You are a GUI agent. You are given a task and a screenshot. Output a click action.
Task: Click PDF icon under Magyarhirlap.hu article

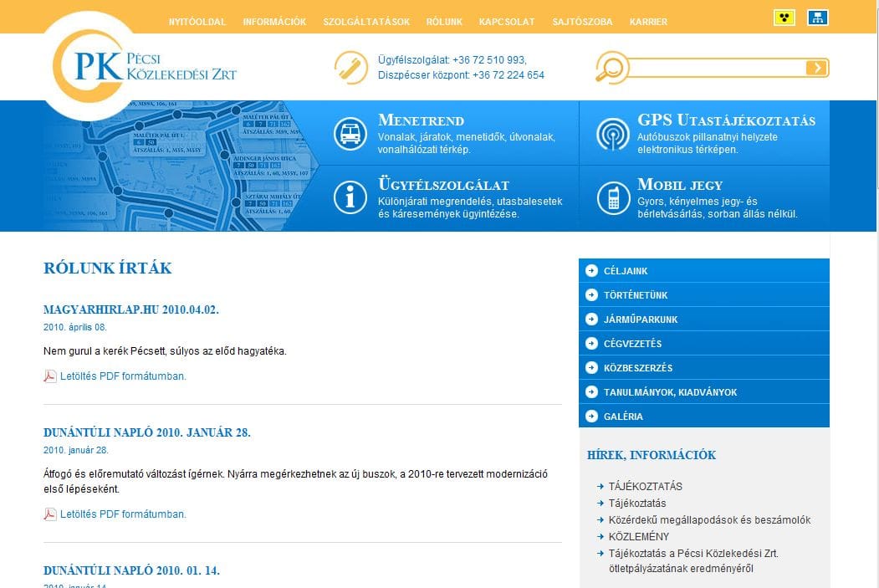point(50,376)
